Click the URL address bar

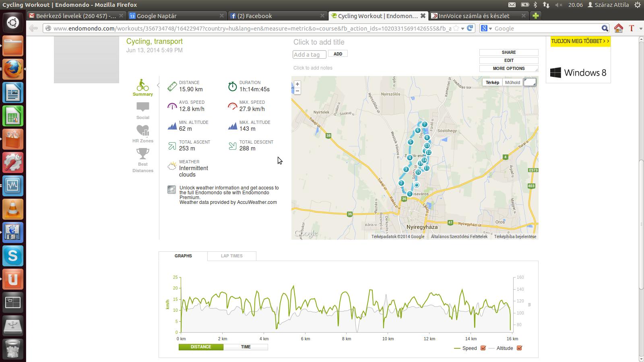tap(252, 28)
